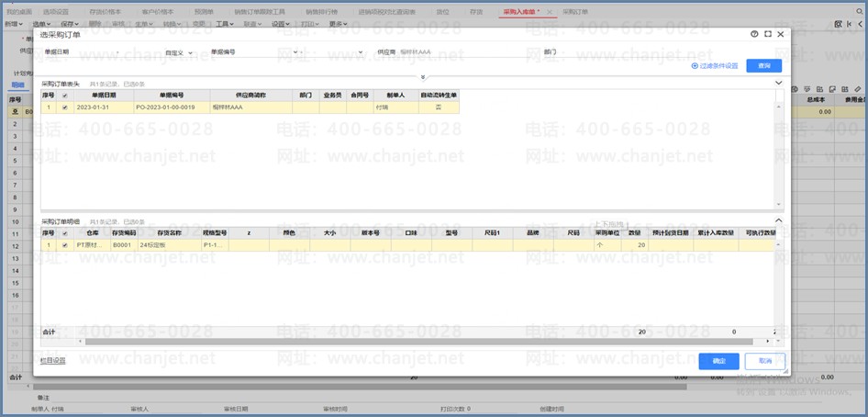Open the 保存 toolbar dropdown

click(x=70, y=24)
